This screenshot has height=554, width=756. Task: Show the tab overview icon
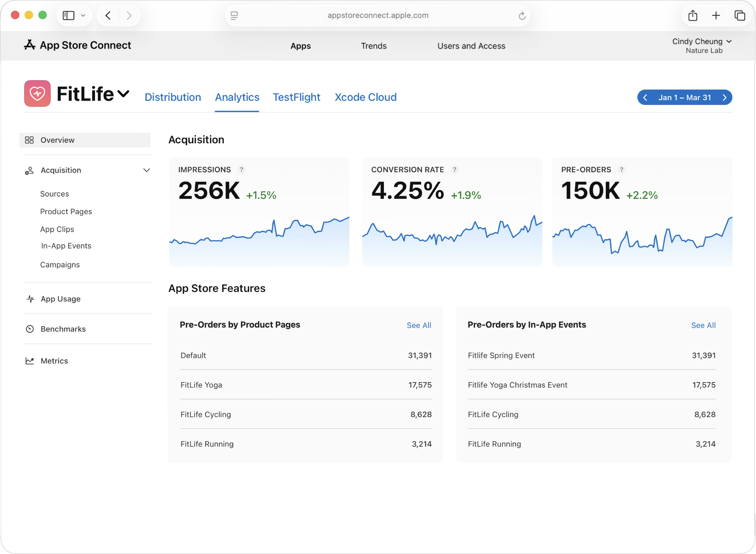739,15
